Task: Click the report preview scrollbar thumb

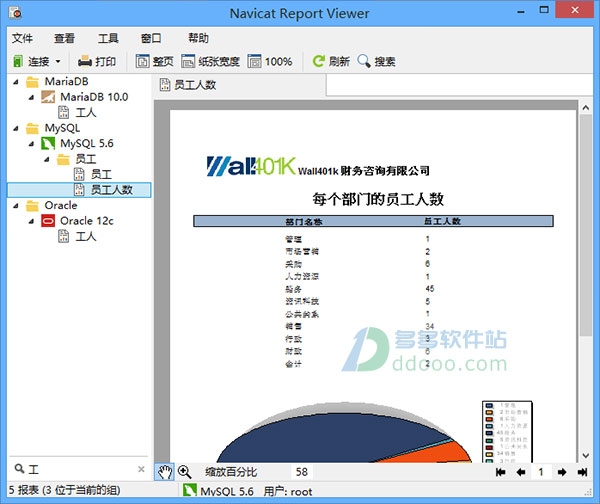Action: pos(585,226)
